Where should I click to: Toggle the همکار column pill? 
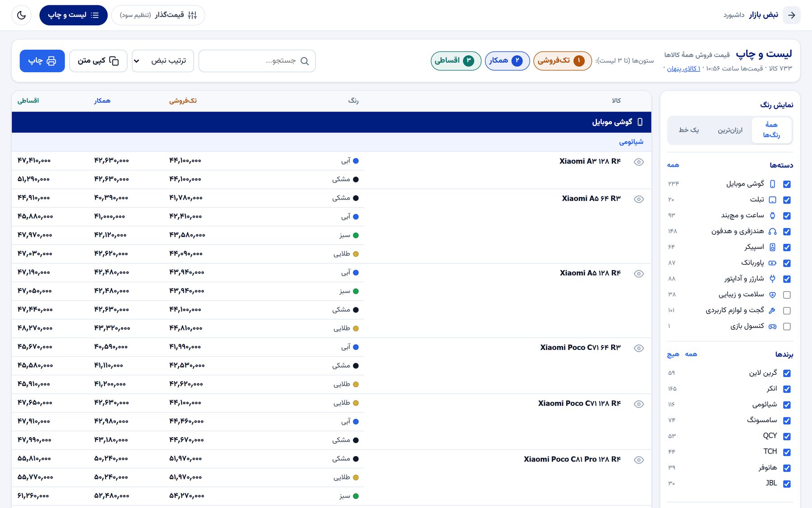507,61
